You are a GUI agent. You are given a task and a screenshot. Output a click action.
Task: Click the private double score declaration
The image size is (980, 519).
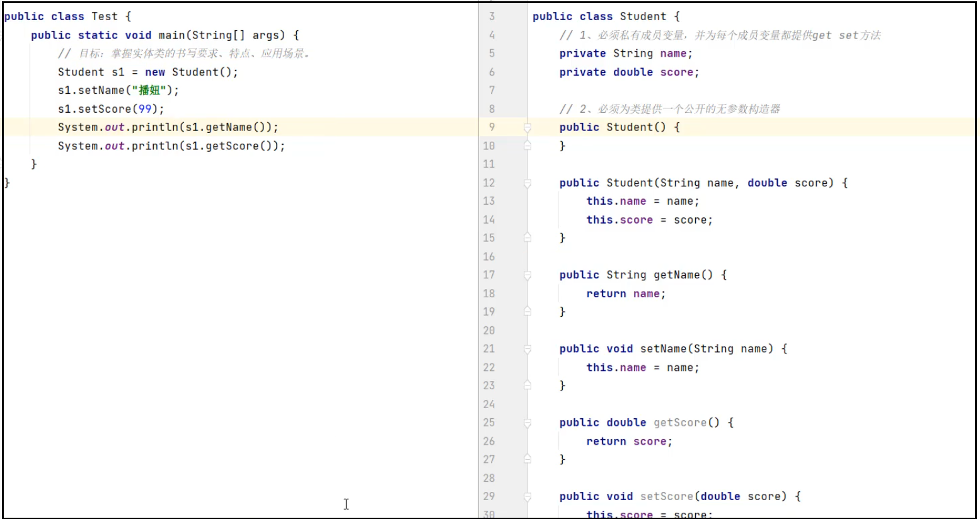[x=628, y=72]
